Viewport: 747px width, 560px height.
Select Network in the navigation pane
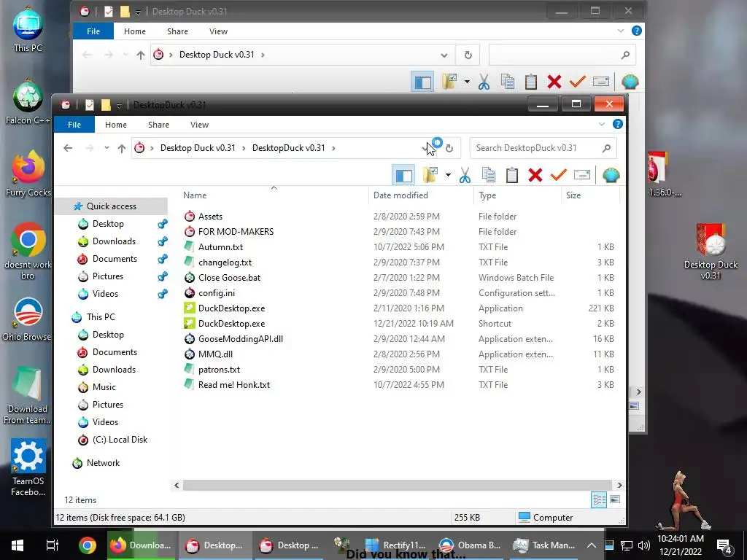pos(103,463)
